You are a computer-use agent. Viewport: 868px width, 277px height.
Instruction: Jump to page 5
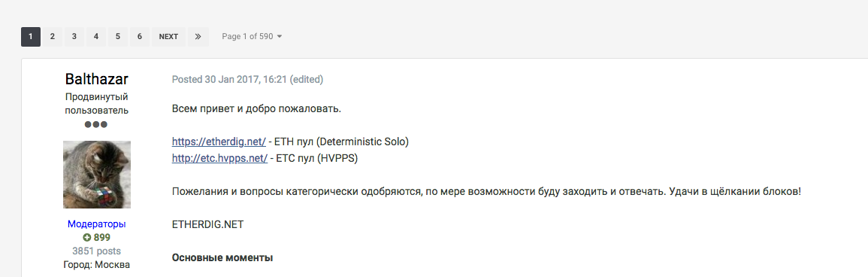pos(118,37)
